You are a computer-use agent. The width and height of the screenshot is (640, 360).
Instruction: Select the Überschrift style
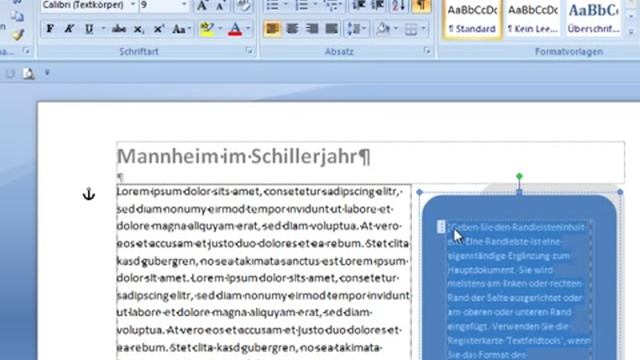point(593,19)
